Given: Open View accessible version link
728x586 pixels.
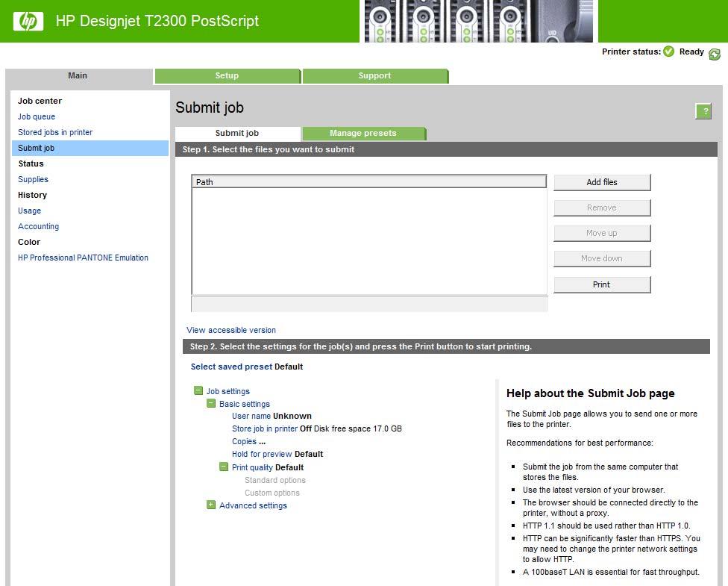Looking at the screenshot, I should point(231,330).
